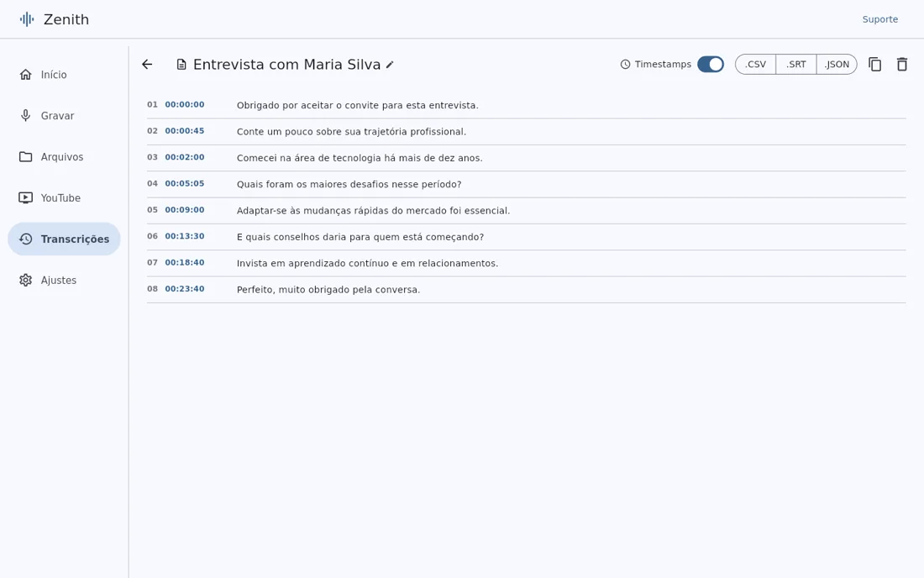The height and width of the screenshot is (578, 924).
Task: Select line "Perfeito, muito obrigado pela conversa"
Action: 328,290
